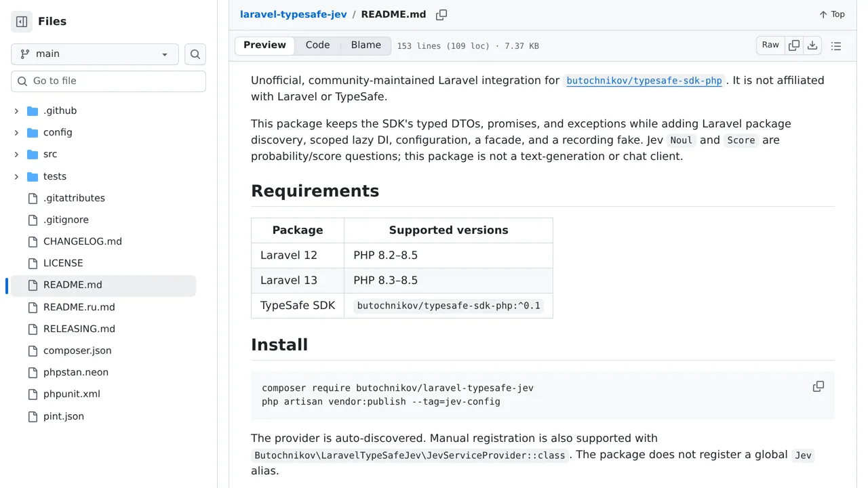The height and width of the screenshot is (488, 868).
Task: Click the LICENSE file icon
Action: click(33, 264)
